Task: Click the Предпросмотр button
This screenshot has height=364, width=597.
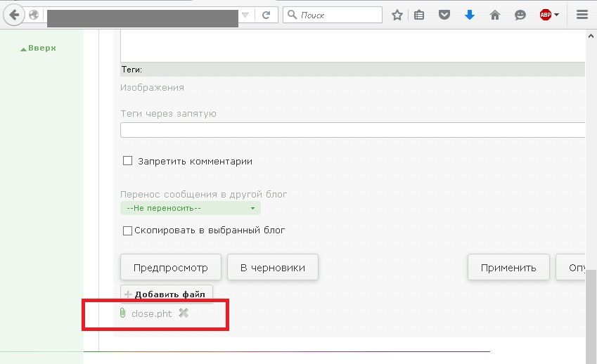Action: 171,268
